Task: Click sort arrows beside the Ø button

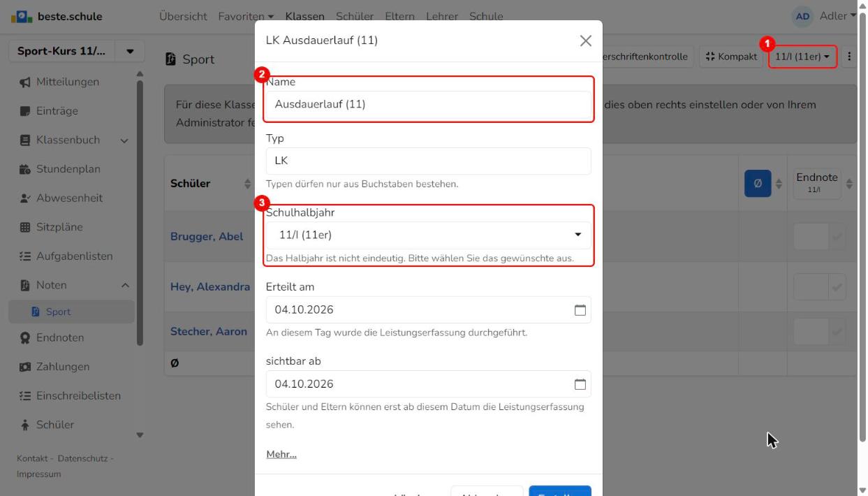Action: 779,184
